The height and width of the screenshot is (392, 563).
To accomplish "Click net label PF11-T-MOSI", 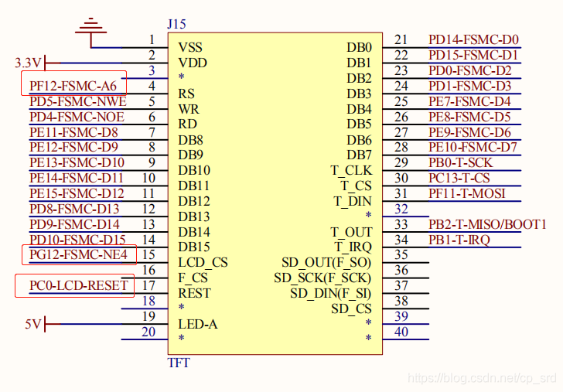I will pyautogui.click(x=467, y=193).
